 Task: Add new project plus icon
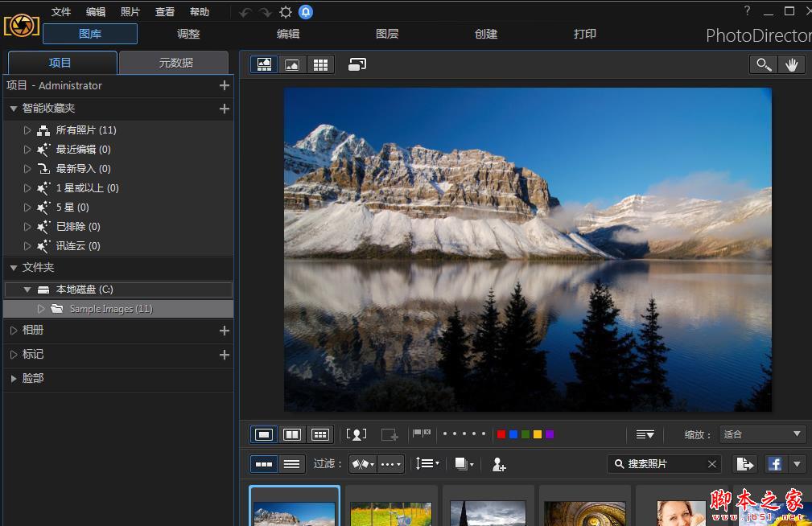225,85
